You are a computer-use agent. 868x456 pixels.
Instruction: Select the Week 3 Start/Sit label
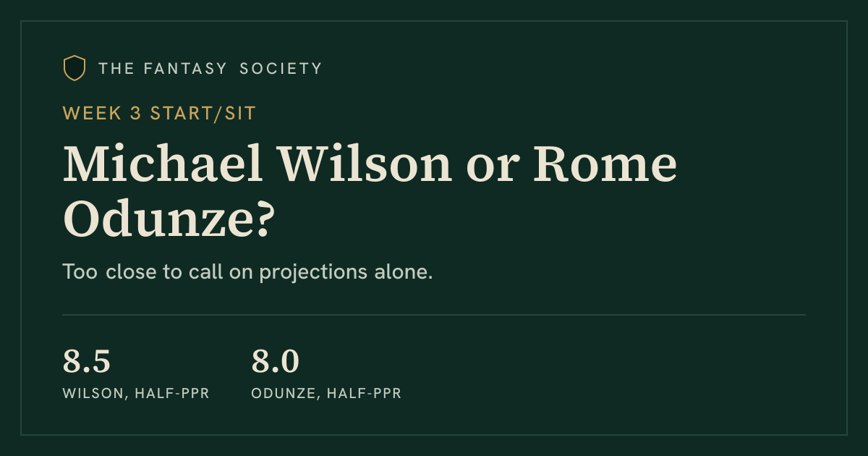click(159, 113)
